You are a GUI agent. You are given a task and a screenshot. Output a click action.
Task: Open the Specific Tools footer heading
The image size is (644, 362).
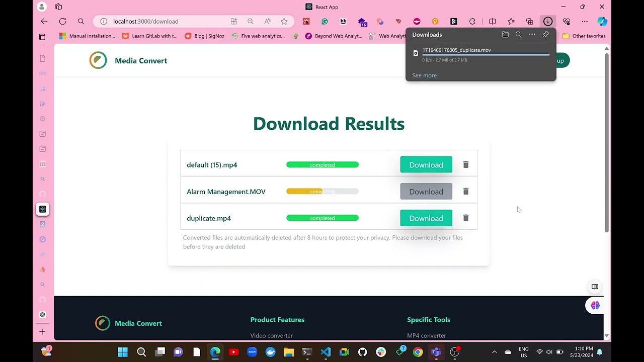pos(429,320)
